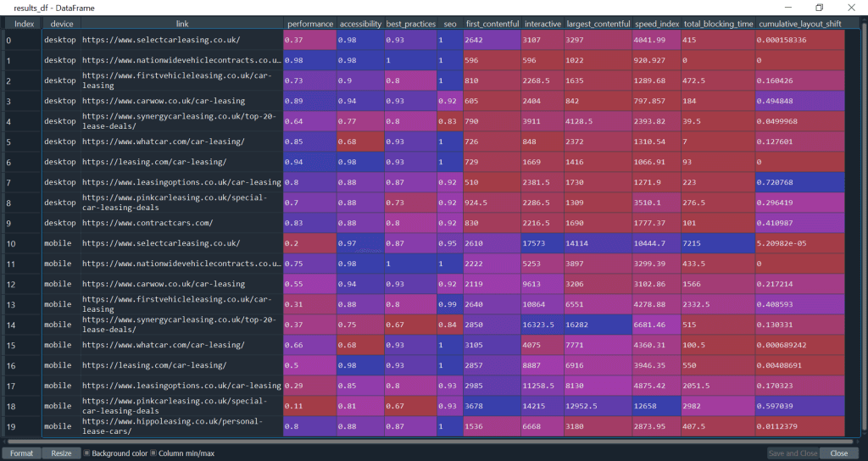Select seo cell 0.99 in row 13

(450, 304)
